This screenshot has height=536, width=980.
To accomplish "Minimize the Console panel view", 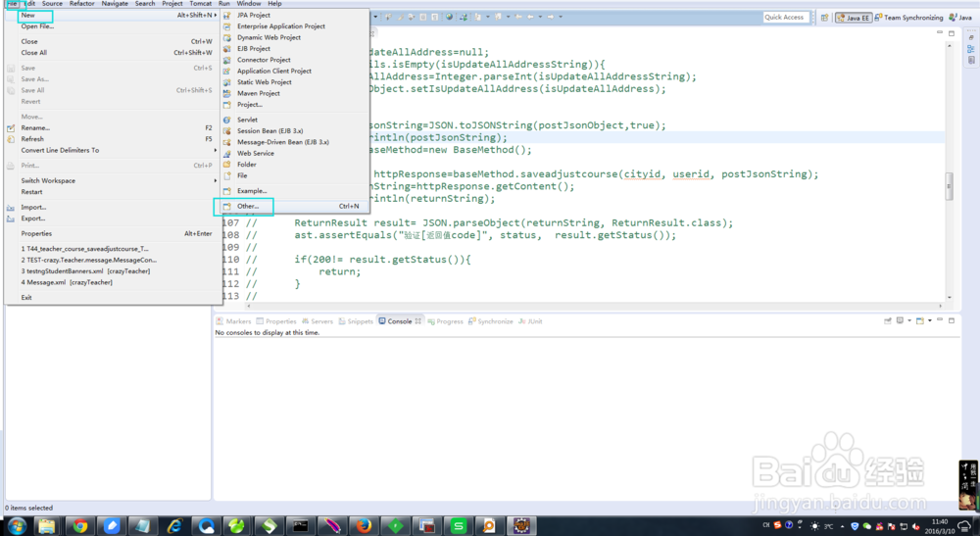I will point(940,320).
